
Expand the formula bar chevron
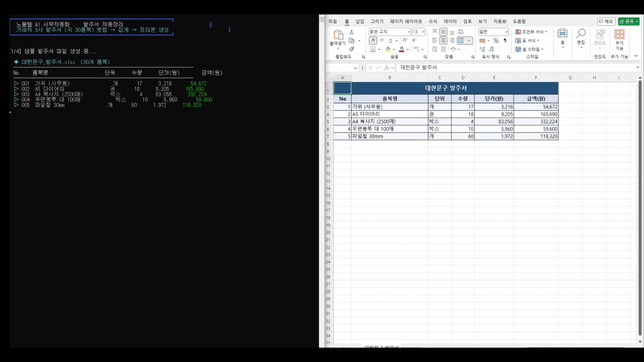click(638, 68)
